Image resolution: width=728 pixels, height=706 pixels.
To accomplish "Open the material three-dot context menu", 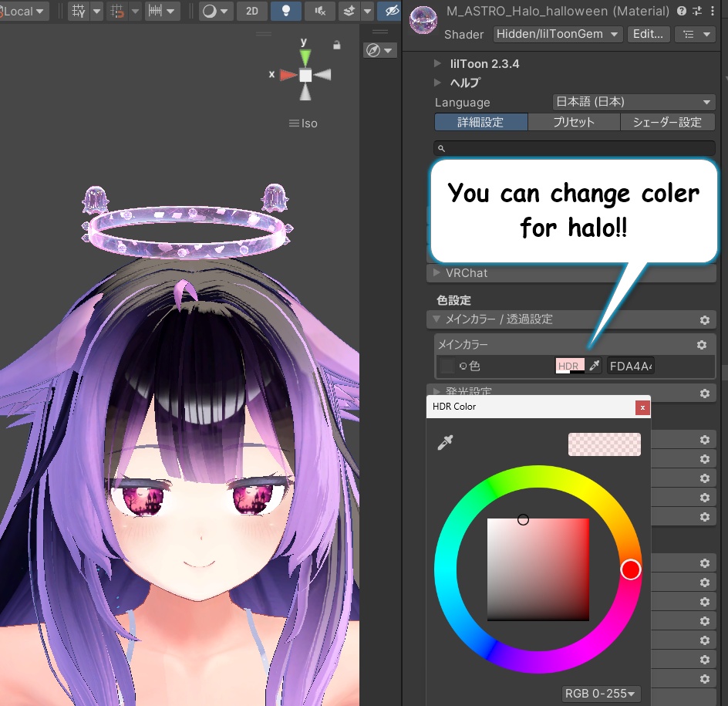I will tap(713, 11).
